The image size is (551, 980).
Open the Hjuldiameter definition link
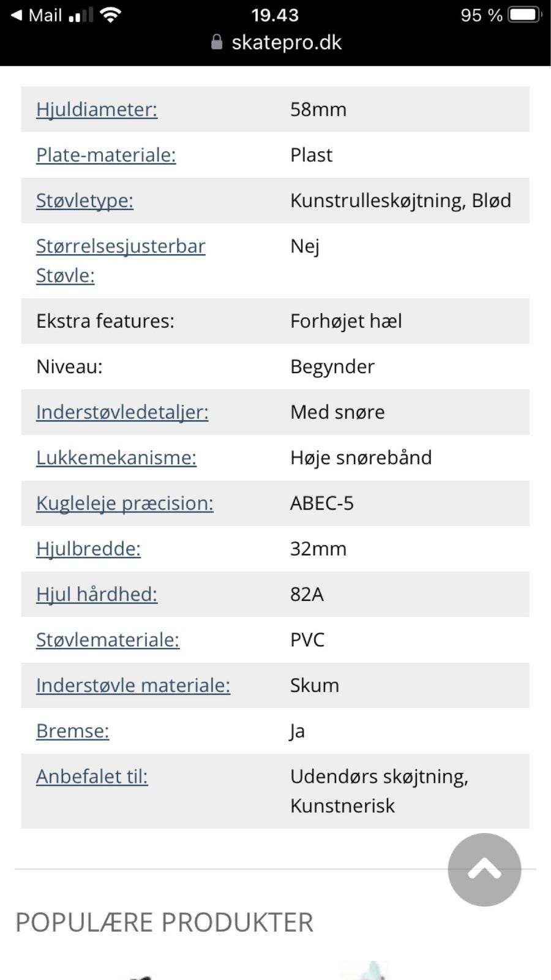(x=97, y=110)
